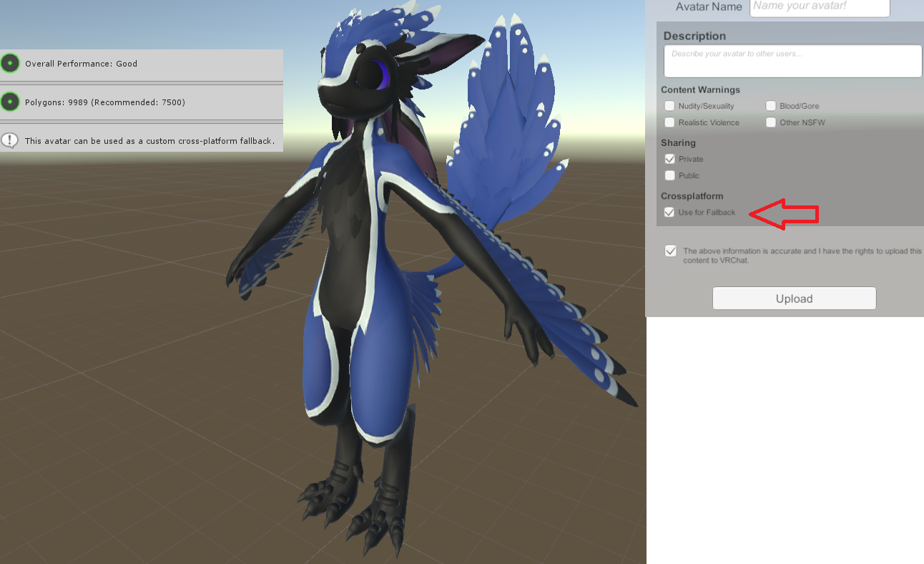This screenshot has width=924, height=564.
Task: Click the Avatar Name label
Action: (709, 6)
